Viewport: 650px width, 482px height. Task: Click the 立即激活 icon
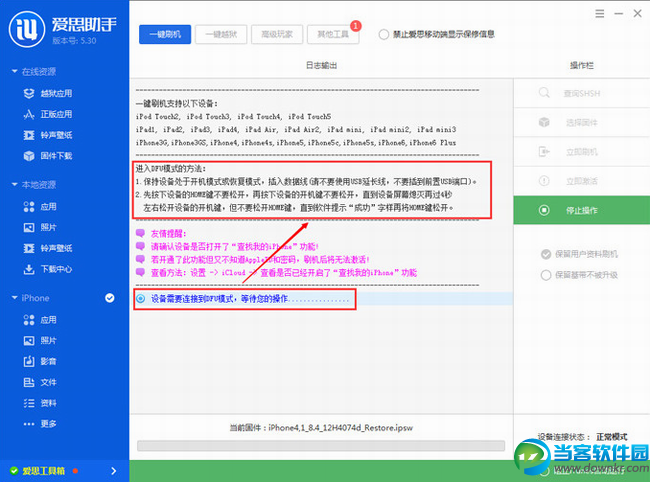point(544,181)
